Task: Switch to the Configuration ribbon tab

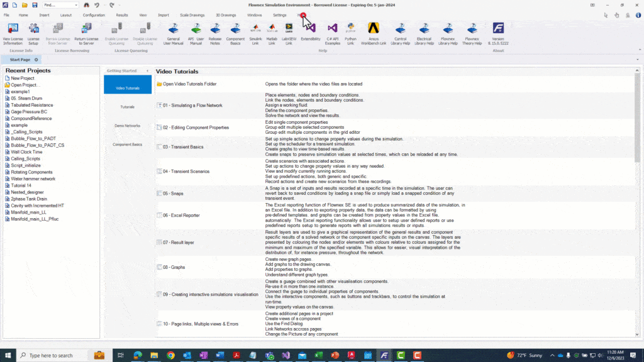Action: click(94, 14)
